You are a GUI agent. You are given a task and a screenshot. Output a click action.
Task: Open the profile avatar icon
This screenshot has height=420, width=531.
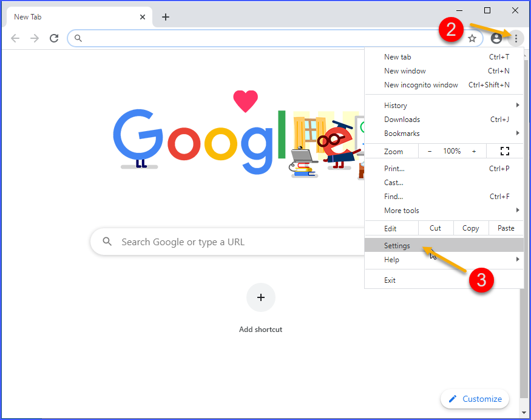(x=496, y=38)
